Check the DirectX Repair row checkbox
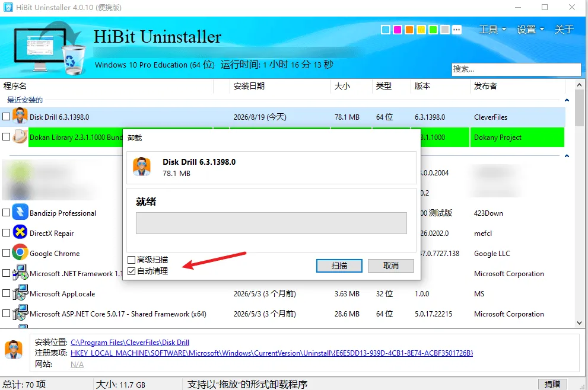The height and width of the screenshot is (390, 588). pyautogui.click(x=6, y=233)
